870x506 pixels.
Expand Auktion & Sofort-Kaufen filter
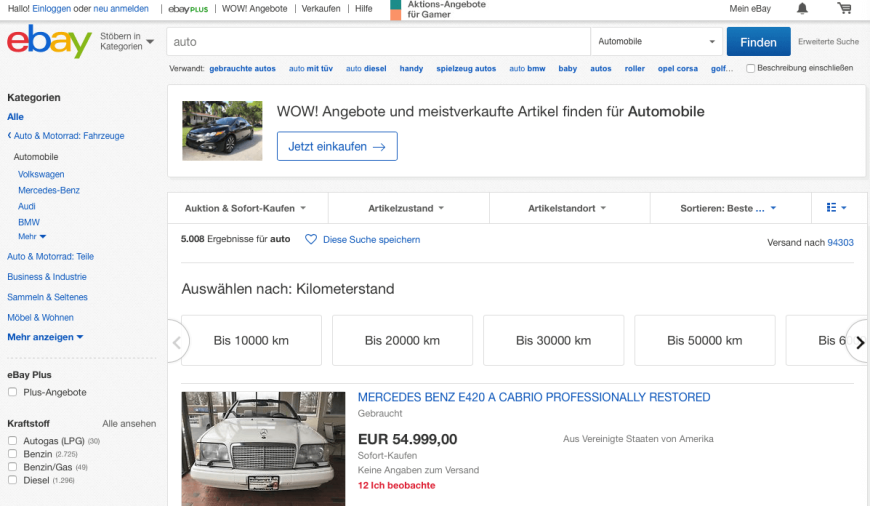(x=246, y=208)
